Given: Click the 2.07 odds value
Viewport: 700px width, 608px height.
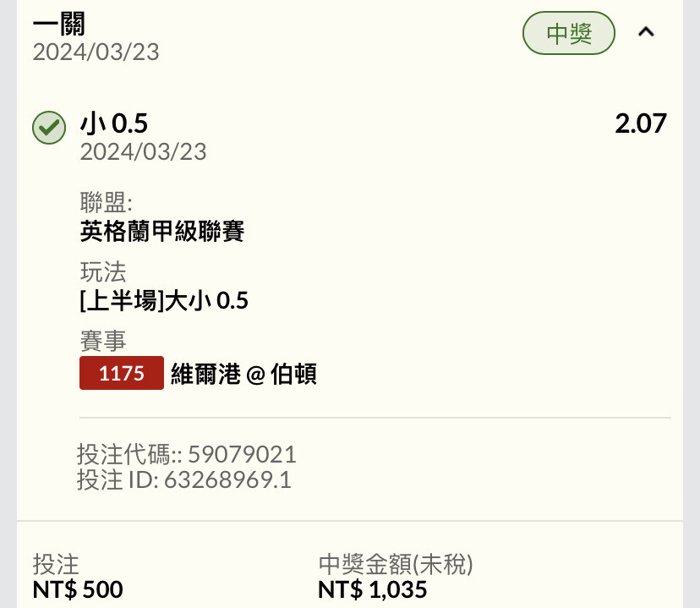Looking at the screenshot, I should coord(641,123).
